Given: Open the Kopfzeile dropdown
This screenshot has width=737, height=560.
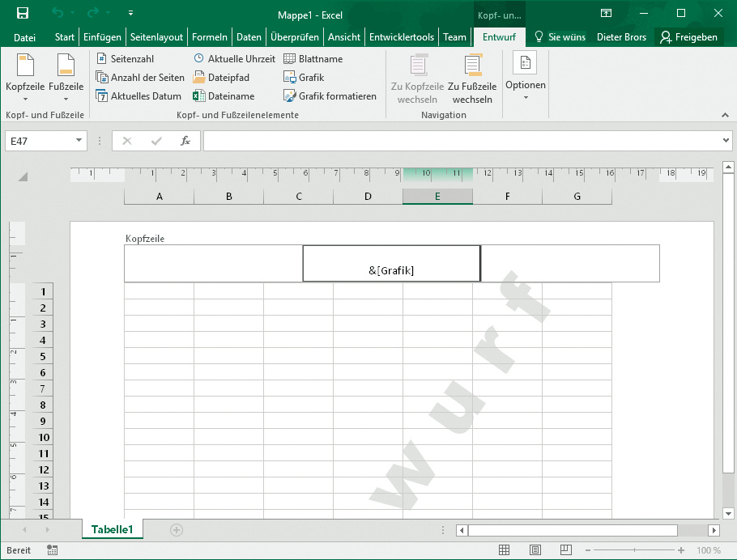Looking at the screenshot, I should pyautogui.click(x=25, y=78).
